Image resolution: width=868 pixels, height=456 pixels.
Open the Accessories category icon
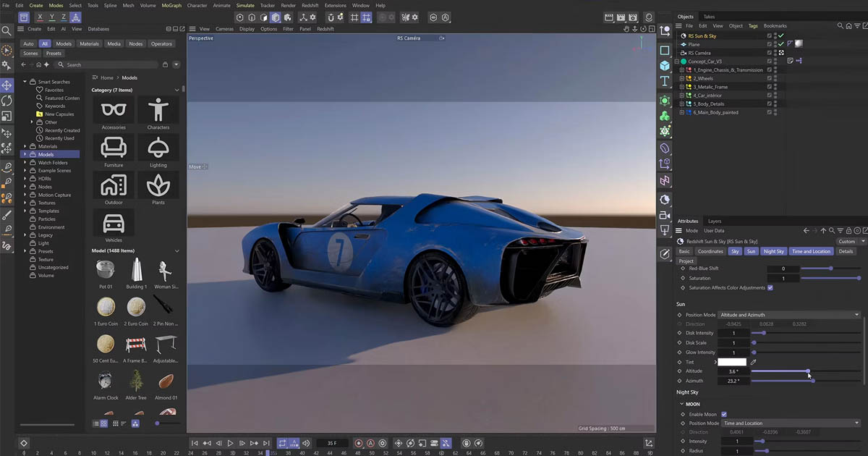point(114,110)
